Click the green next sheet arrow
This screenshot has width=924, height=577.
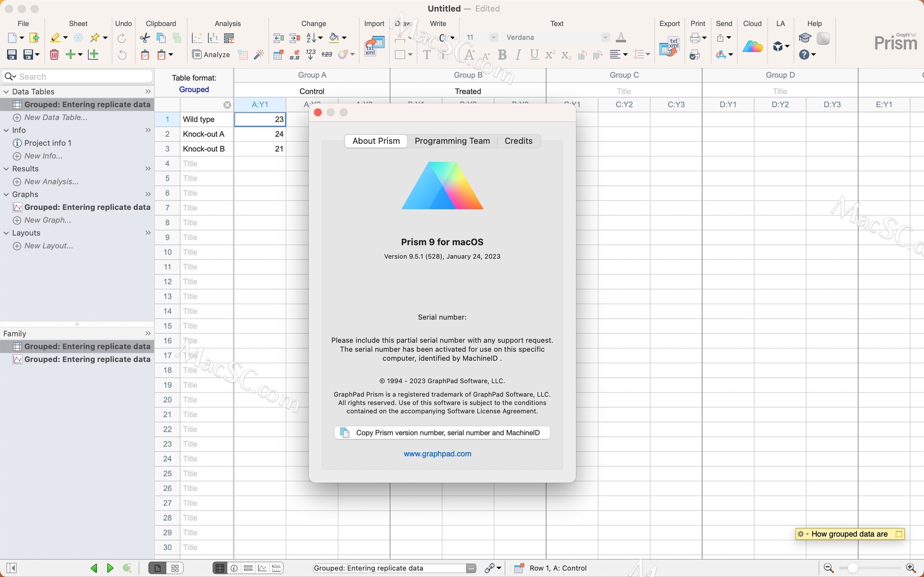click(x=110, y=568)
